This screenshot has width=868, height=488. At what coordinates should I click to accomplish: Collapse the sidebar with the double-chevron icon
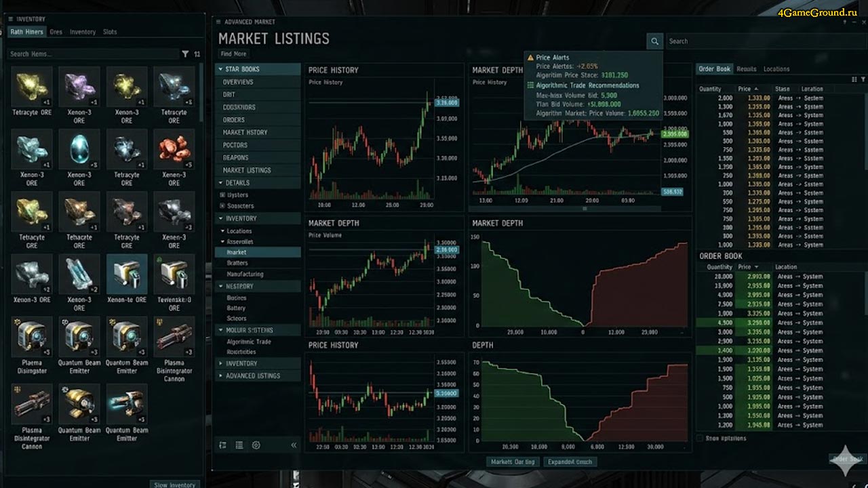click(x=294, y=445)
